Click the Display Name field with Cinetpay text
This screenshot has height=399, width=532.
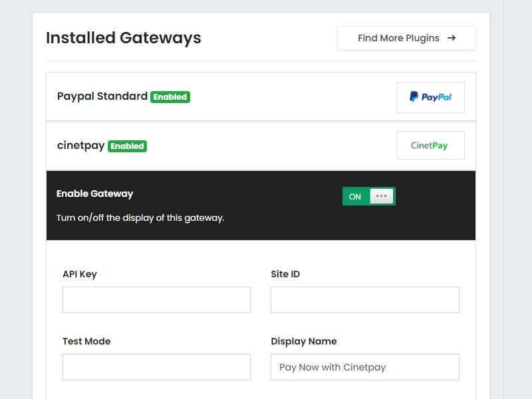[x=364, y=367]
